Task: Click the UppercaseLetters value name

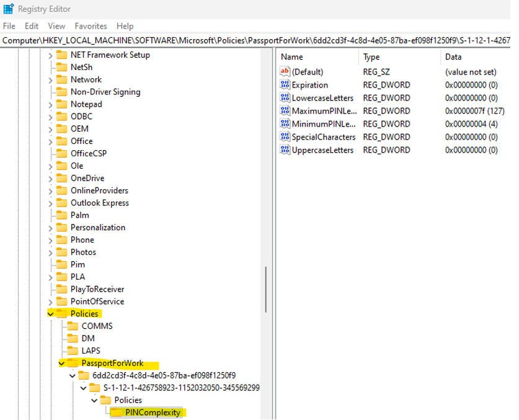Action: pos(322,150)
